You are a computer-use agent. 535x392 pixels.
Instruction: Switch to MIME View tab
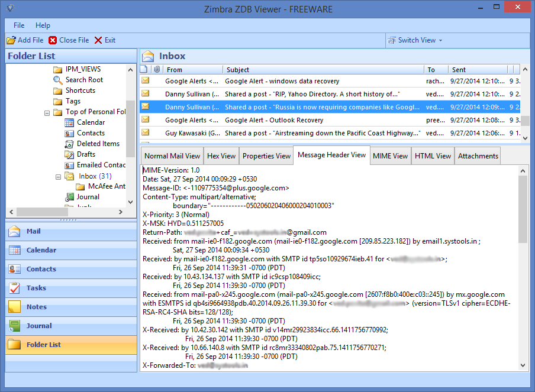pos(391,156)
